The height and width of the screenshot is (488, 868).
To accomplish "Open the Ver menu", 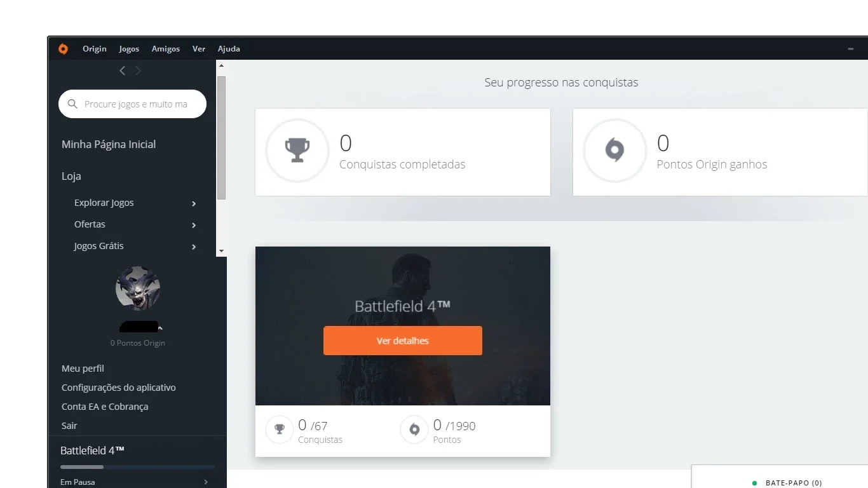I will click(x=199, y=49).
